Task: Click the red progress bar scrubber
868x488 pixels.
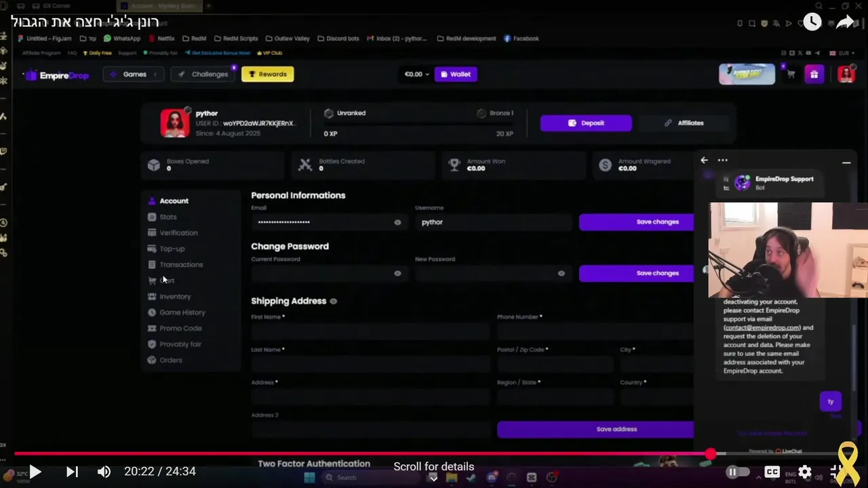Action: [x=710, y=453]
